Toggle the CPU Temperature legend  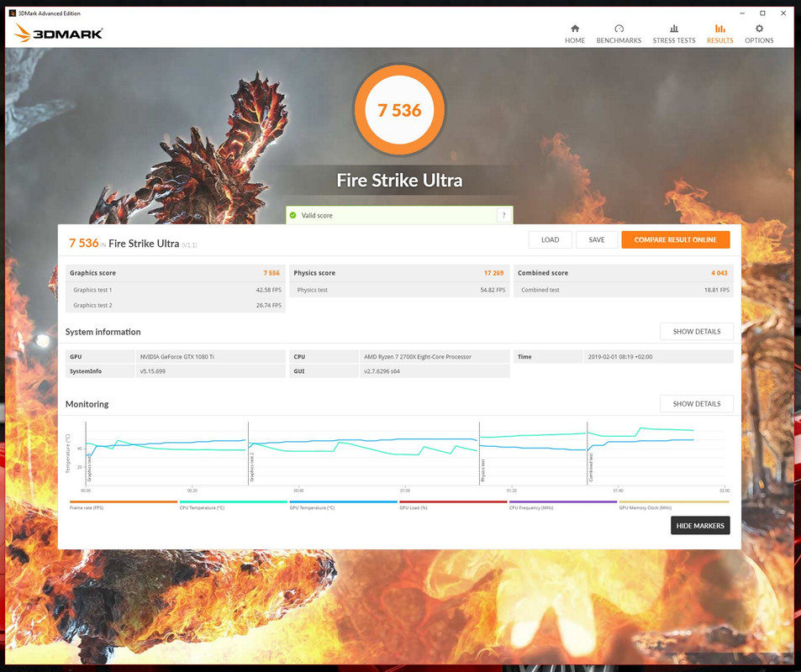(233, 506)
